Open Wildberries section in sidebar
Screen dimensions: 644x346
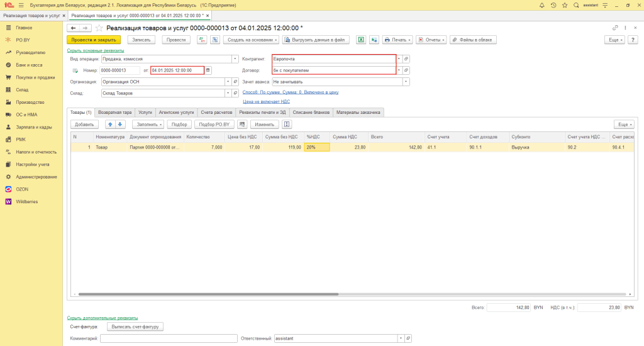(26, 202)
